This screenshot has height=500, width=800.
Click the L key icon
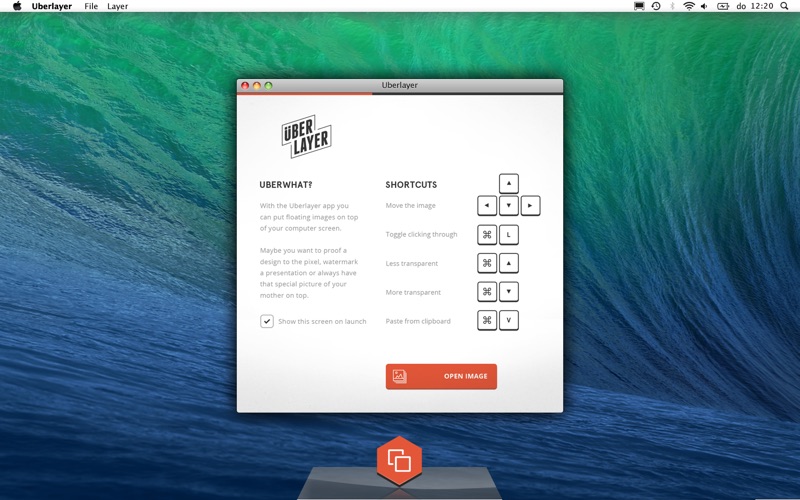509,235
